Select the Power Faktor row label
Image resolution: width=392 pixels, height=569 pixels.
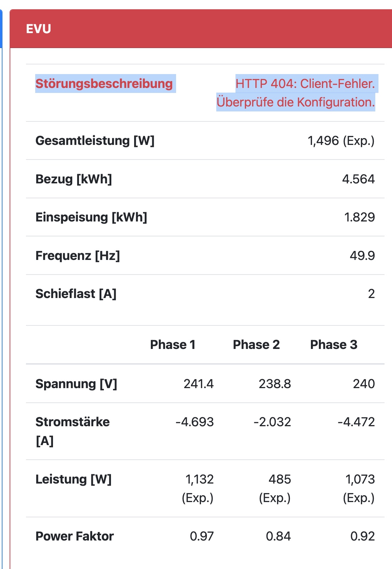(x=75, y=536)
